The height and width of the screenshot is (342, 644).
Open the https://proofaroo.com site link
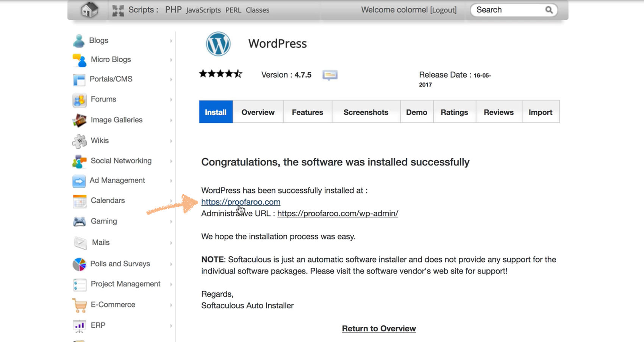[241, 202]
